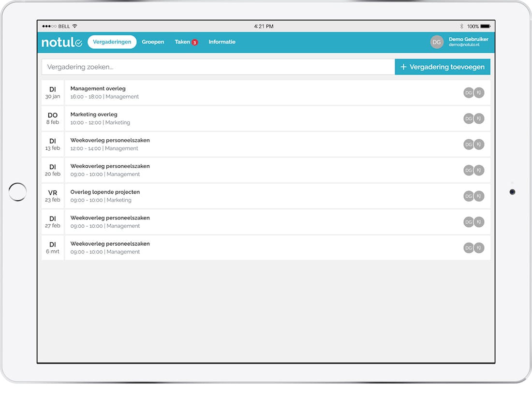Open the Demo Gebruiker account menu

click(x=468, y=42)
